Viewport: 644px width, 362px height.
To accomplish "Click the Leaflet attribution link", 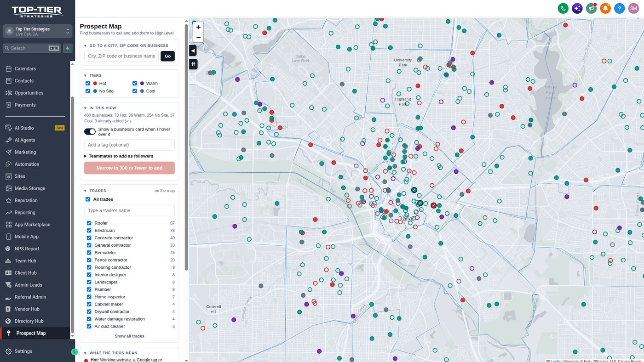I will [556, 361].
